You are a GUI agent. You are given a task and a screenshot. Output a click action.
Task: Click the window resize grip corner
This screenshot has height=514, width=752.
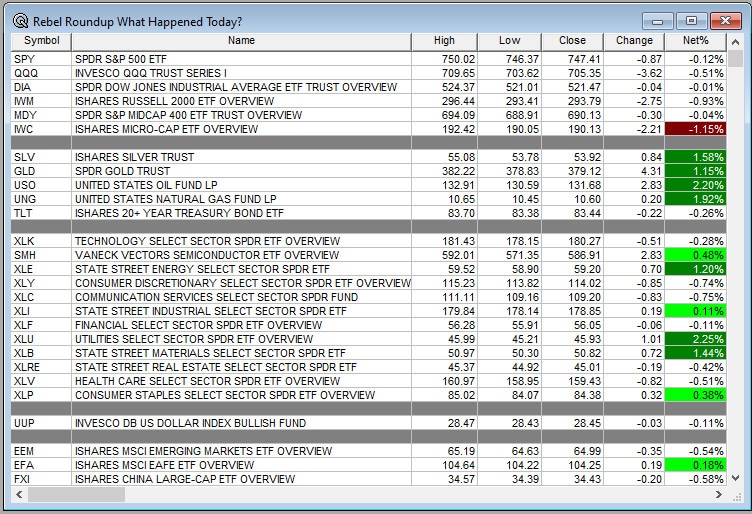point(736,497)
